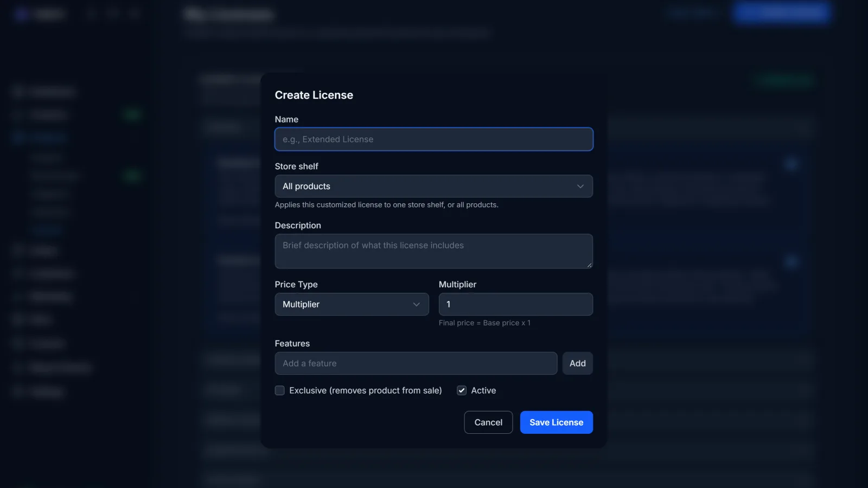The height and width of the screenshot is (488, 868).
Task: Open the Store shelf dropdown
Action: click(433, 186)
